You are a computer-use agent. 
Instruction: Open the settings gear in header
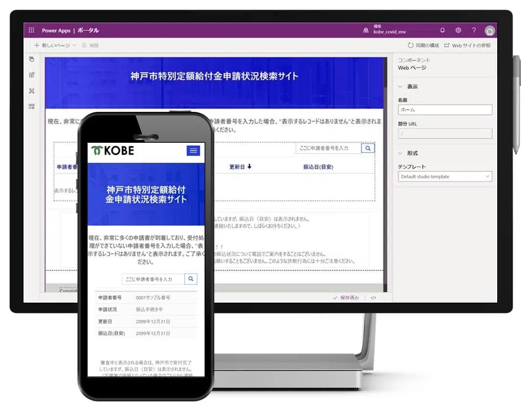[458, 30]
